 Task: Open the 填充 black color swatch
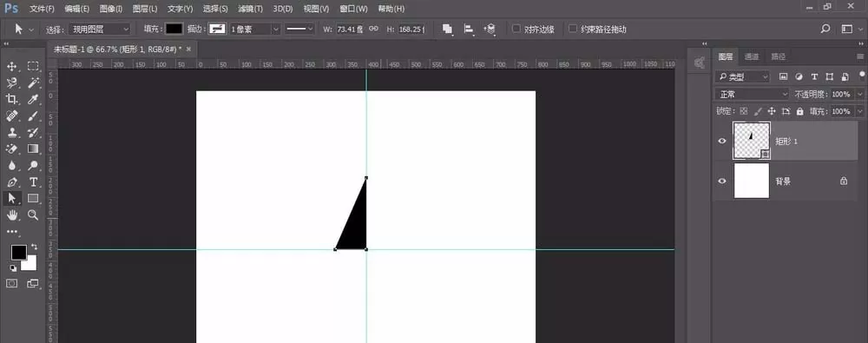174,29
